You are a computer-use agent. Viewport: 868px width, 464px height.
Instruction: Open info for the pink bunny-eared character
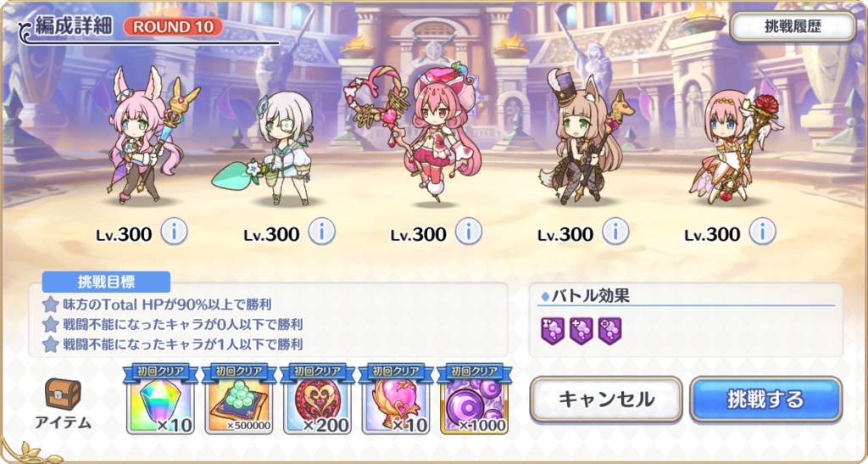point(175,232)
